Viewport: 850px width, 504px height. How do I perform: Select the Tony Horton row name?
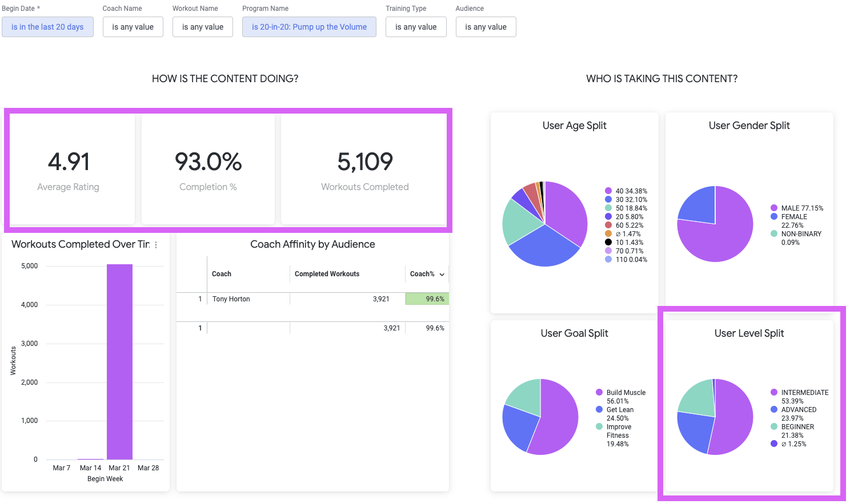click(231, 299)
